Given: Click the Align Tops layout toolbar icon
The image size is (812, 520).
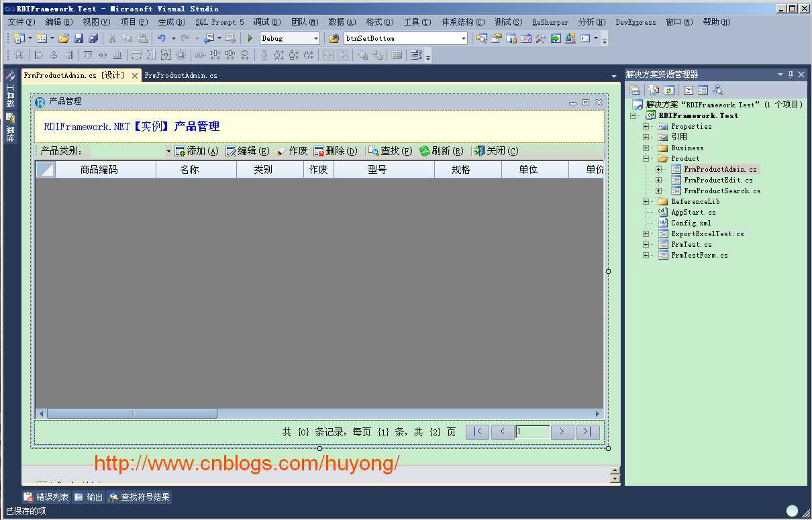Looking at the screenshot, I should pyautogui.click(x=88, y=55).
